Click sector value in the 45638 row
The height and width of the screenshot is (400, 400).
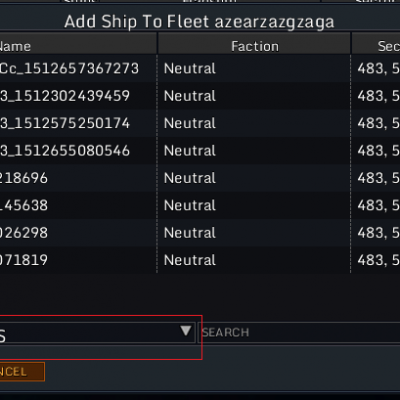coord(378,205)
